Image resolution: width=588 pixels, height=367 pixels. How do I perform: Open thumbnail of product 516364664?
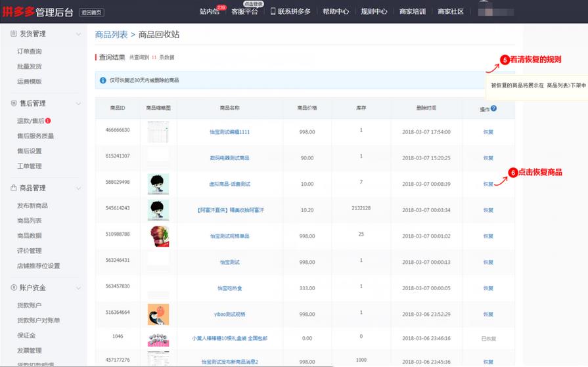(x=158, y=314)
